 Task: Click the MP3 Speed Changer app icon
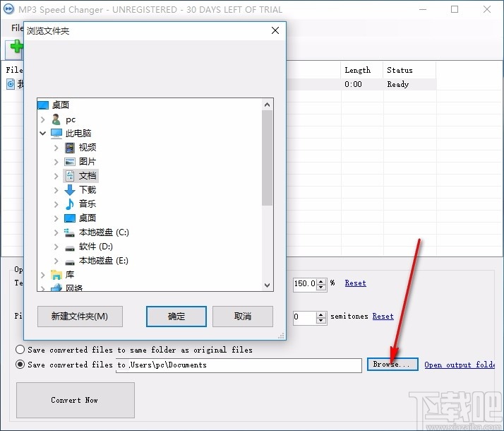(x=8, y=9)
